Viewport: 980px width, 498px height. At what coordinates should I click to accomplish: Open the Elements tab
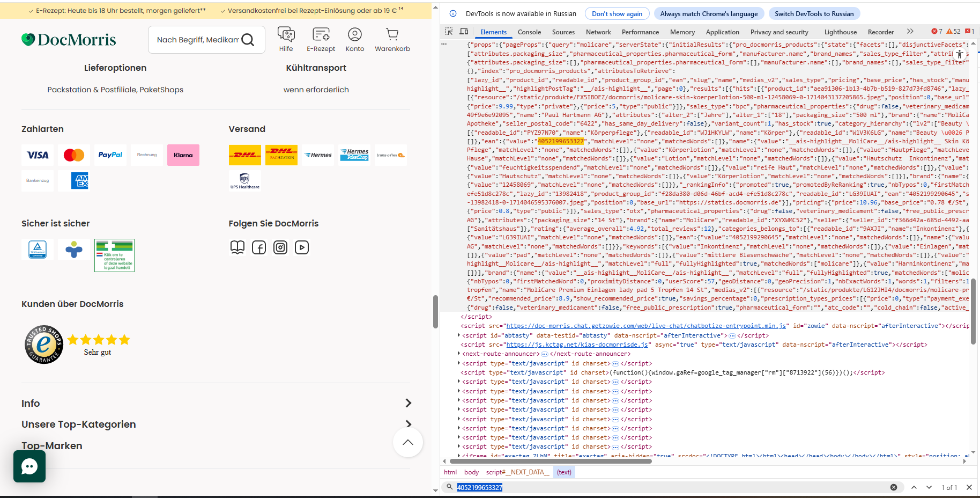click(493, 32)
